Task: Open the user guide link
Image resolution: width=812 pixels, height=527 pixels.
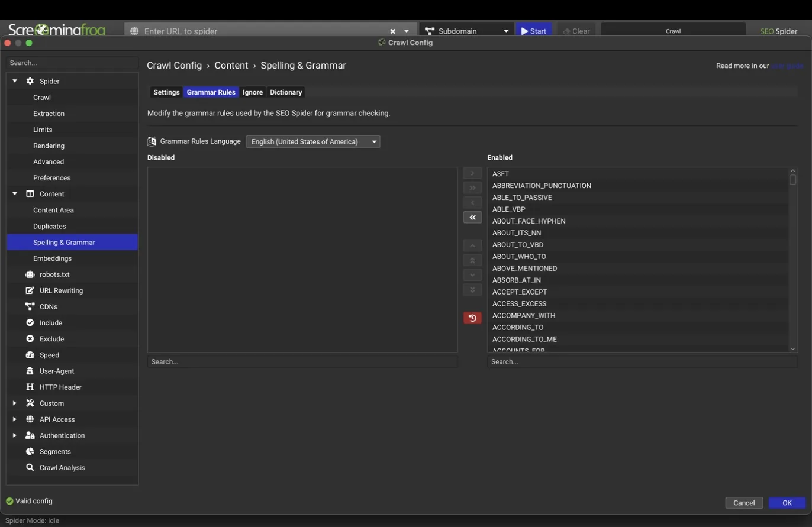Action: coord(787,66)
